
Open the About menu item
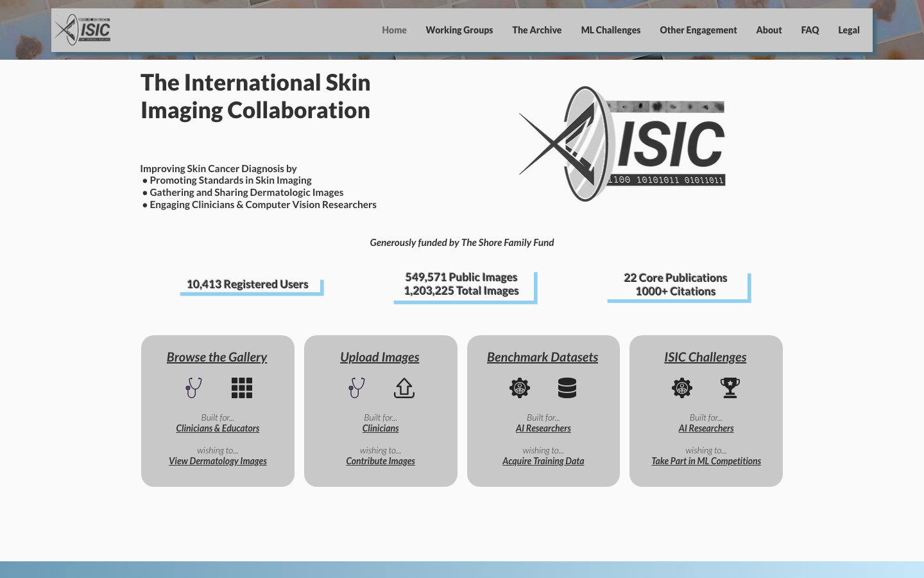point(769,30)
